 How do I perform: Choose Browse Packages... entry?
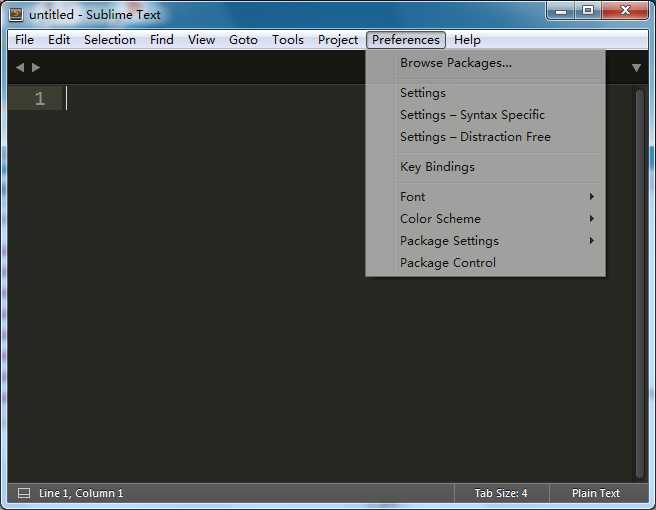click(x=485, y=63)
